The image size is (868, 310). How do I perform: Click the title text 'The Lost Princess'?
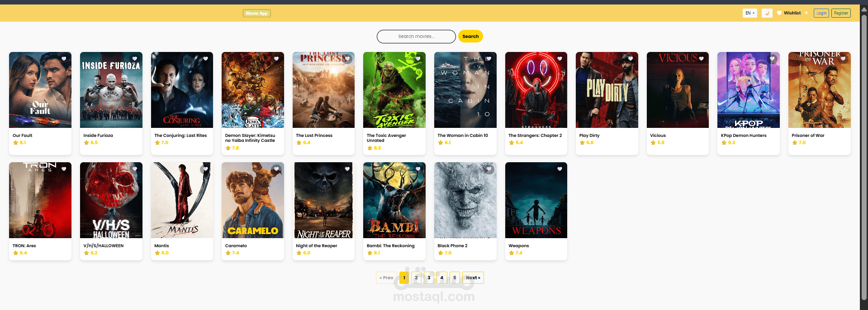(314, 136)
